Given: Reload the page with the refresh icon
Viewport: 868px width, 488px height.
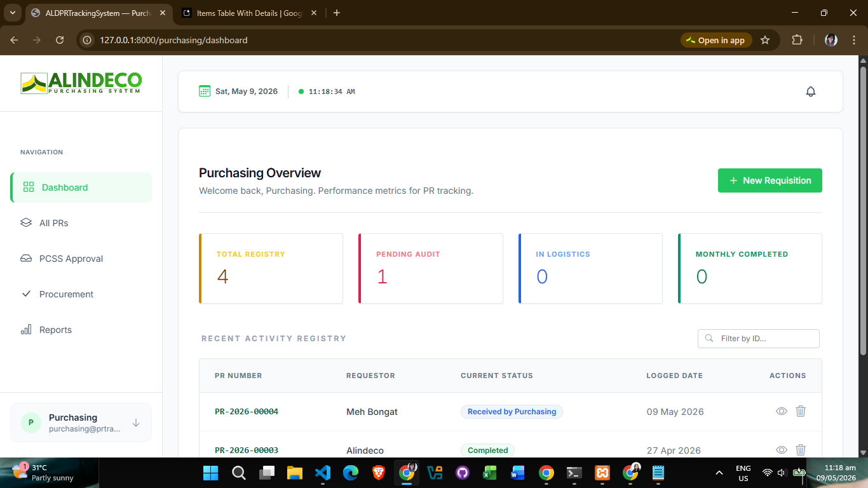Looking at the screenshot, I should tap(60, 40).
